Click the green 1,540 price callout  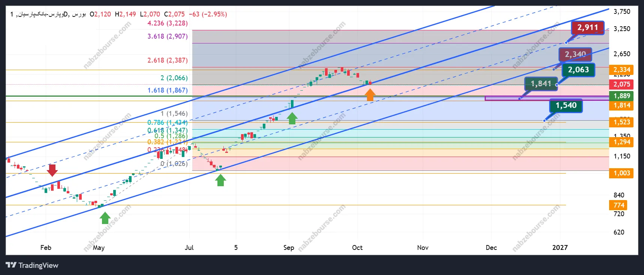pos(566,106)
